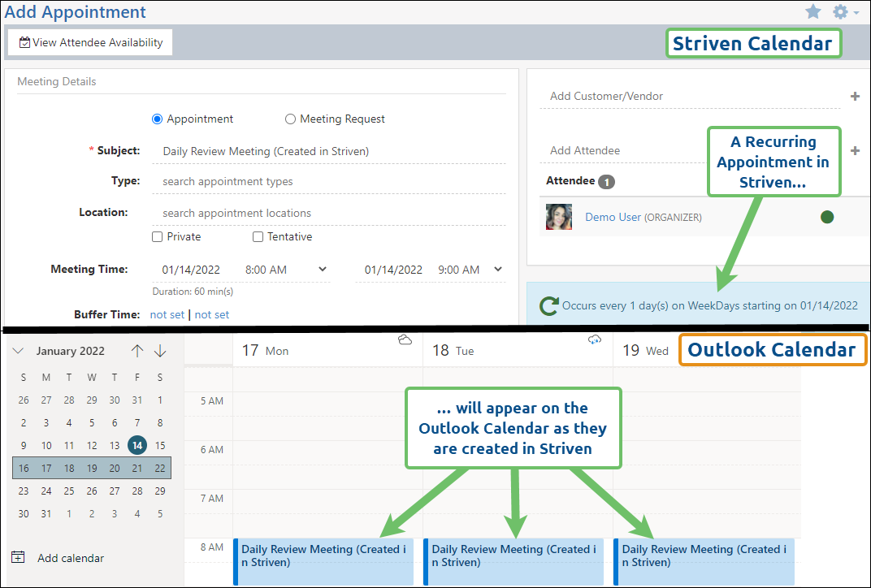
Task: Select the Appointment radio button
Action: (157, 119)
